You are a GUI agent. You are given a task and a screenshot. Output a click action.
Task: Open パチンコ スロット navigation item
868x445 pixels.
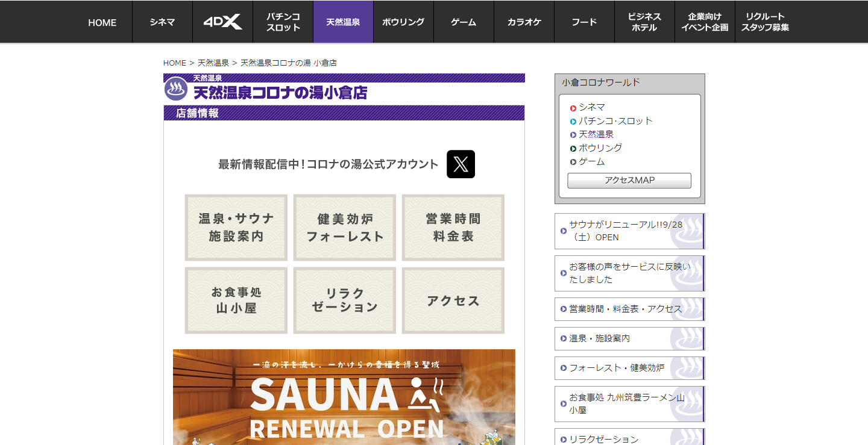click(283, 22)
